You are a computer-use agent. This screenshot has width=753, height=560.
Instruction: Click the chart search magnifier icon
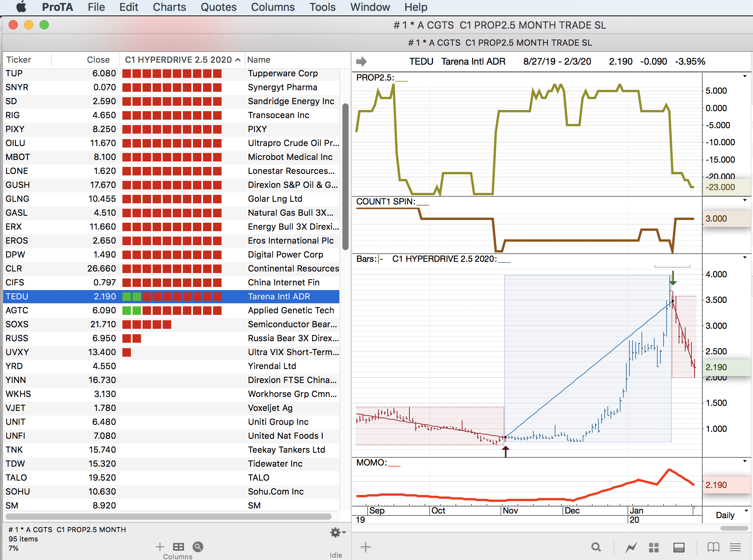[x=596, y=547]
